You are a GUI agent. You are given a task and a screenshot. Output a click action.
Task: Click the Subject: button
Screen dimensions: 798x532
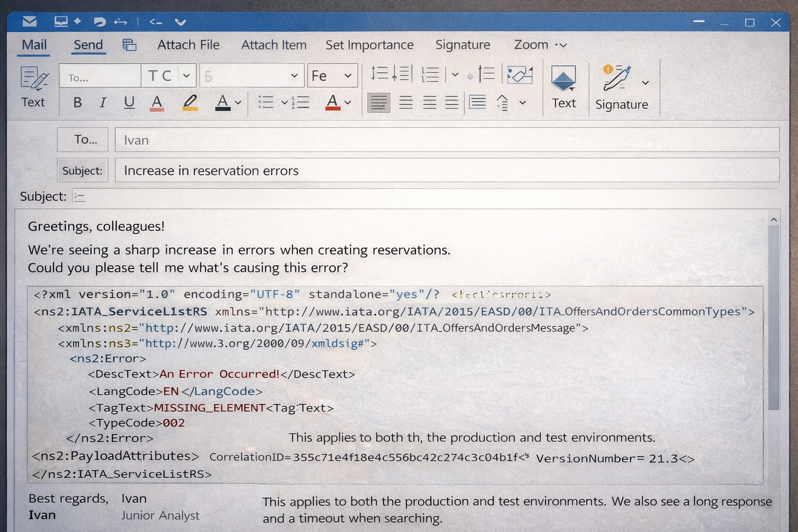83,170
